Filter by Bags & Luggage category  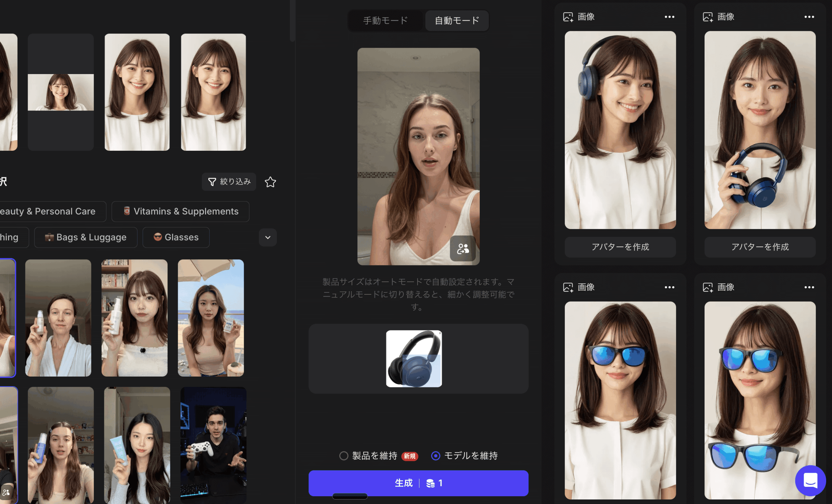point(86,237)
